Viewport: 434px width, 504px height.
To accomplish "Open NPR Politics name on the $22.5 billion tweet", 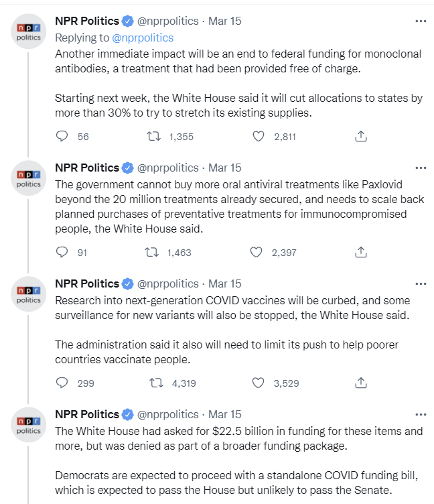I will 87,414.
